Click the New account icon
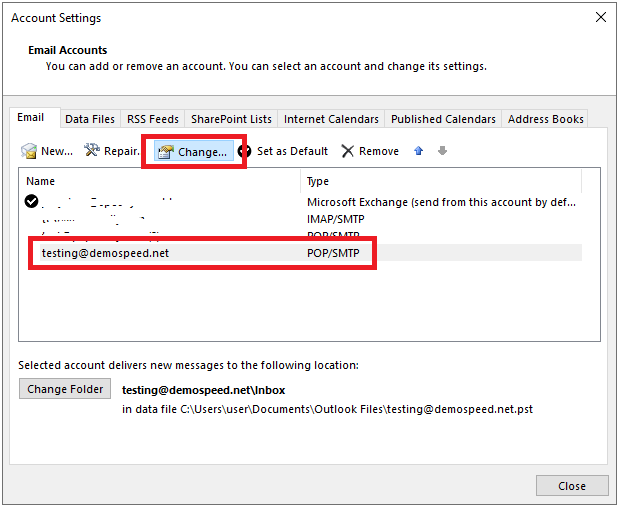The image size is (620, 507). (x=31, y=151)
